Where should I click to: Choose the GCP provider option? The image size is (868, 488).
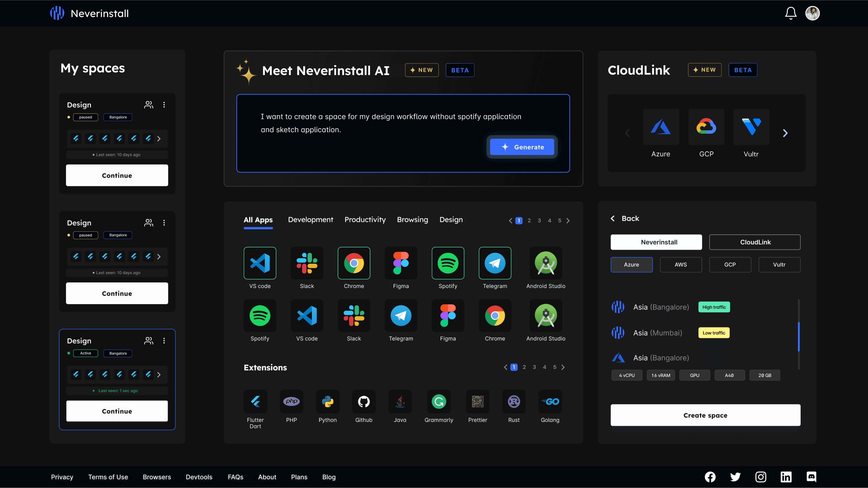click(730, 264)
